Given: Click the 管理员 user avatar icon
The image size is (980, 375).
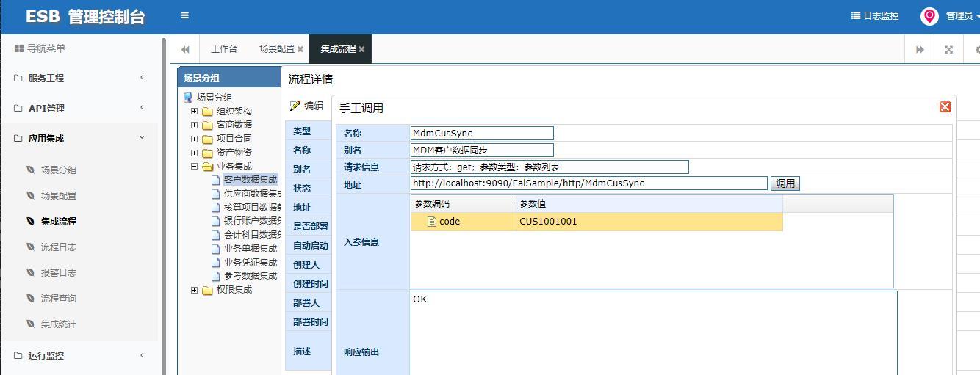Looking at the screenshot, I should [x=929, y=16].
